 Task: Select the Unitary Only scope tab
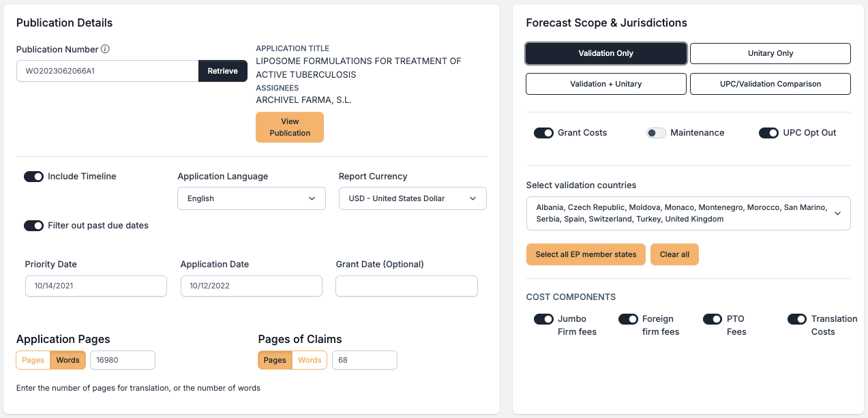pos(770,53)
